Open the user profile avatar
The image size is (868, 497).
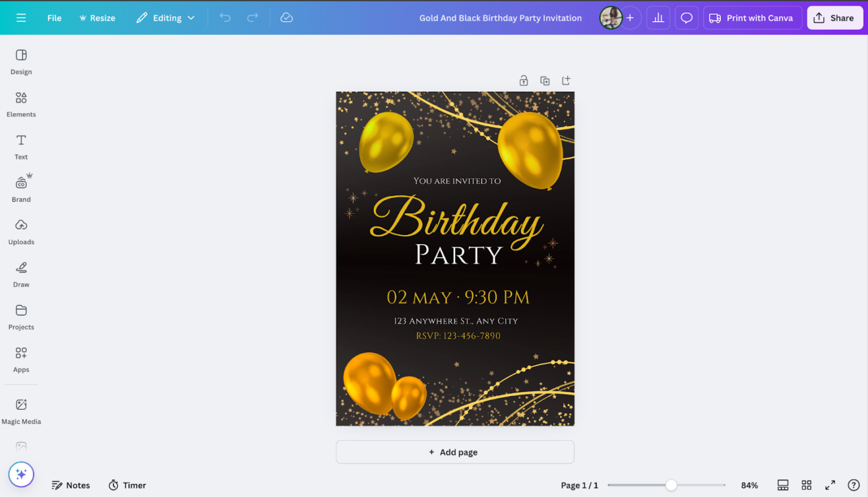point(611,18)
